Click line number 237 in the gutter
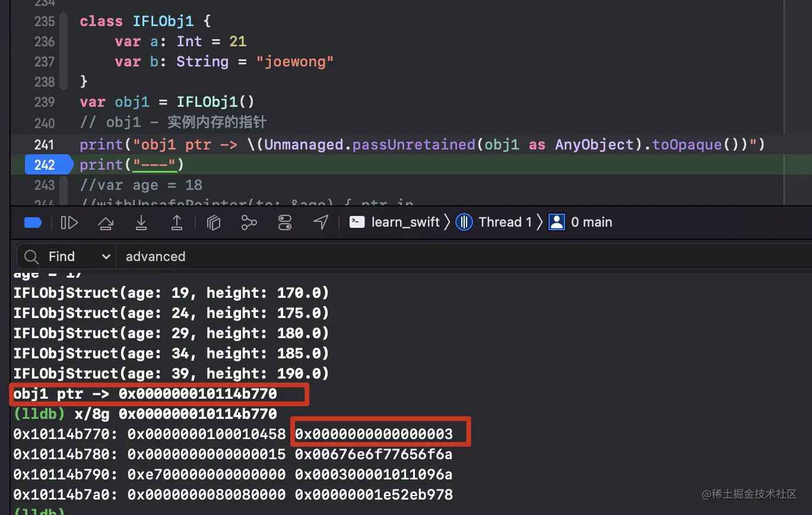 pos(45,62)
